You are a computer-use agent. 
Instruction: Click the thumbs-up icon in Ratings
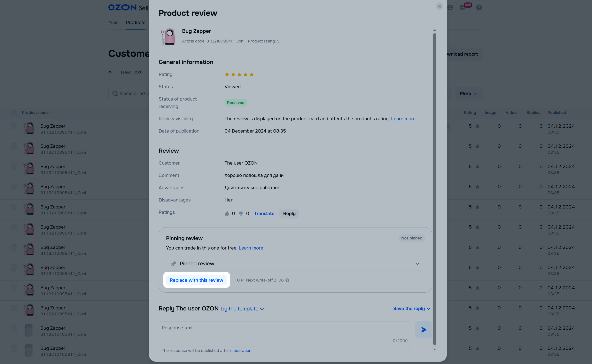(227, 214)
